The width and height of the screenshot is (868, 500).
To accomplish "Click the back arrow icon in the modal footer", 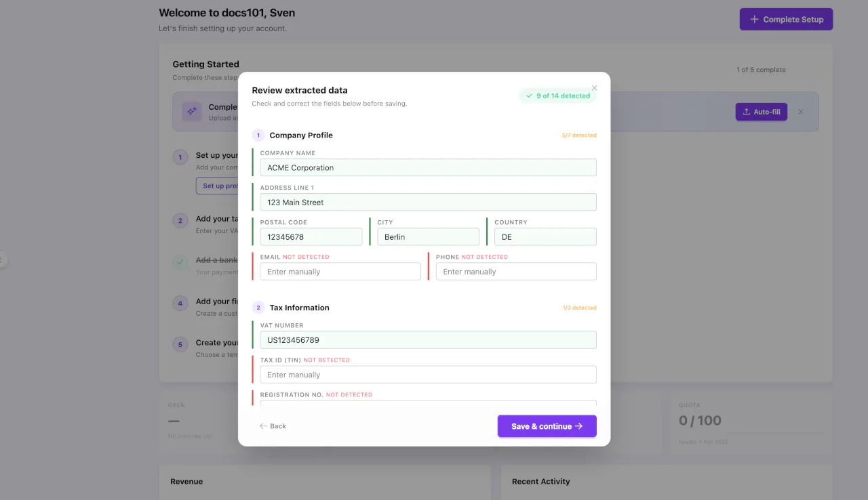I will click(x=264, y=426).
